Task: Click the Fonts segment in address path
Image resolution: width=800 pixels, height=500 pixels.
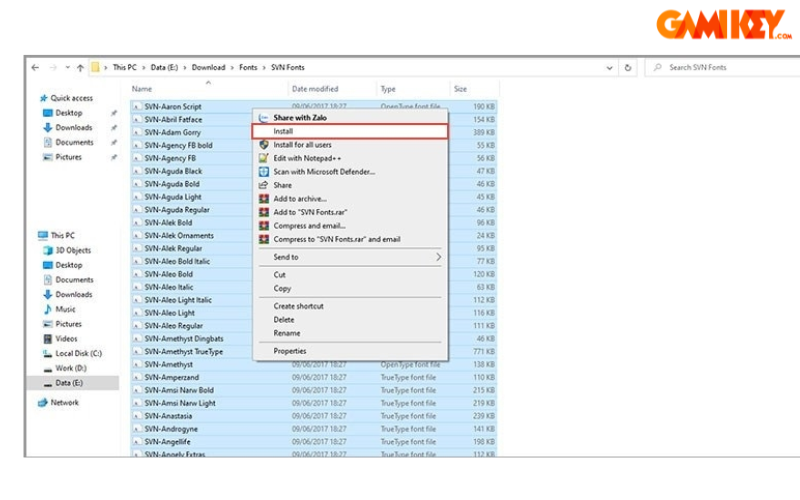Action: coord(249,68)
